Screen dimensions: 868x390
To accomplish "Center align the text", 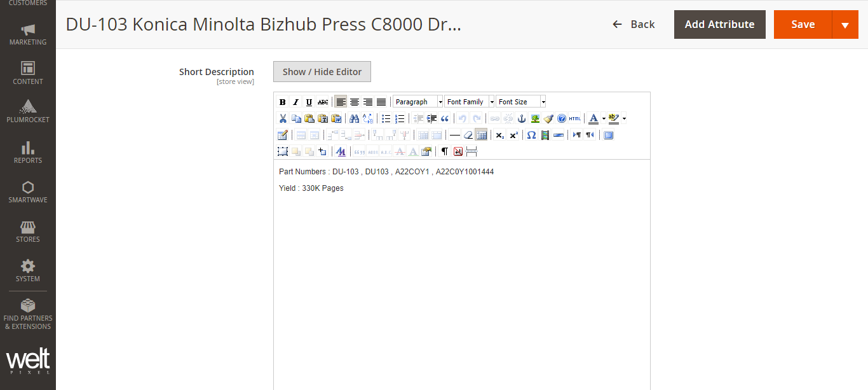I will [x=355, y=102].
